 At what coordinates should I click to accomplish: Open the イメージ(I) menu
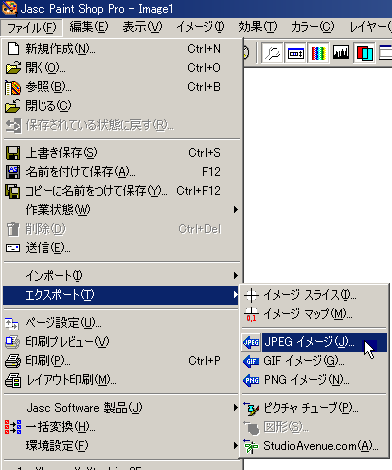coord(201,27)
